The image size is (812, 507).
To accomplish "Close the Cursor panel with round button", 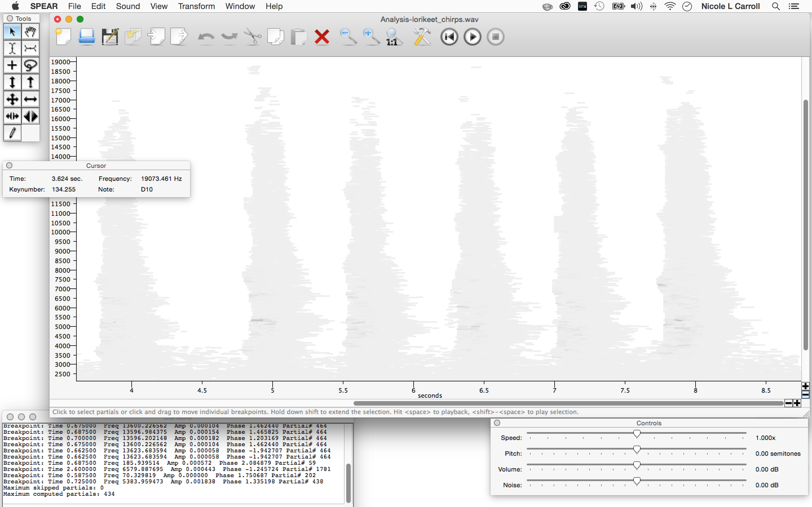I will click(x=9, y=165).
